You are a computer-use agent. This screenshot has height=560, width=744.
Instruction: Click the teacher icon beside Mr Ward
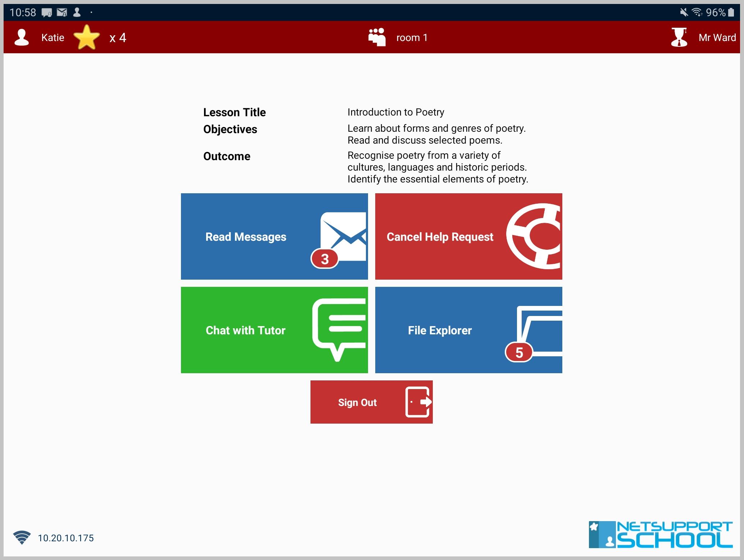point(679,37)
